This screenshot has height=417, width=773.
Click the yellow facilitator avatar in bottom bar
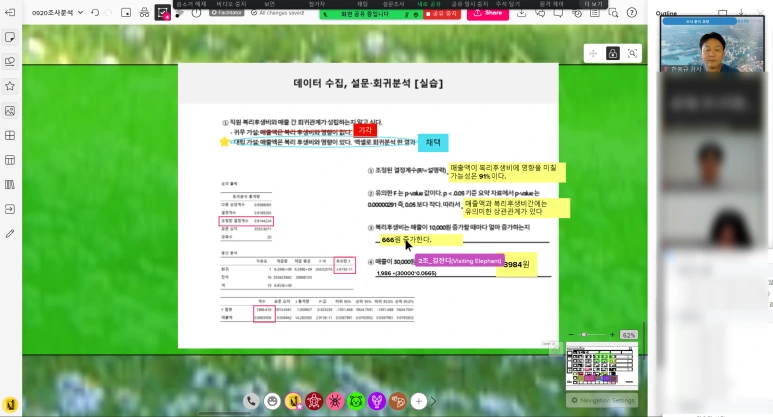(x=293, y=401)
